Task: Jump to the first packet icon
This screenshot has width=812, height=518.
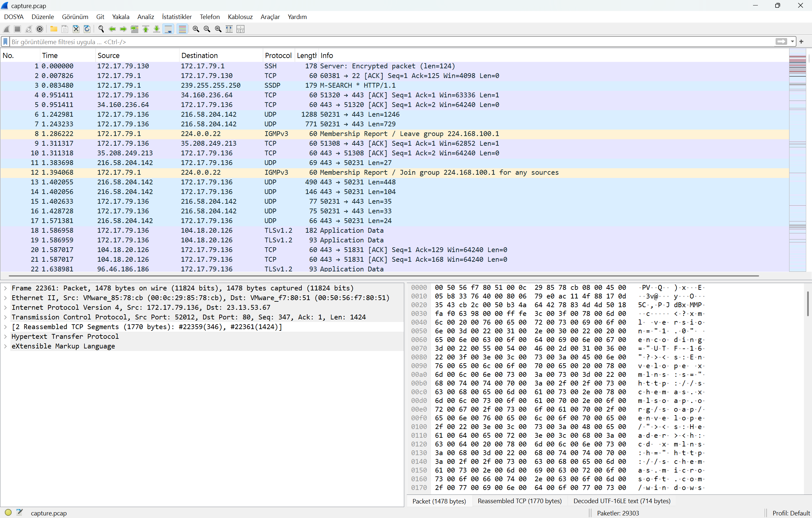Action: (146, 29)
